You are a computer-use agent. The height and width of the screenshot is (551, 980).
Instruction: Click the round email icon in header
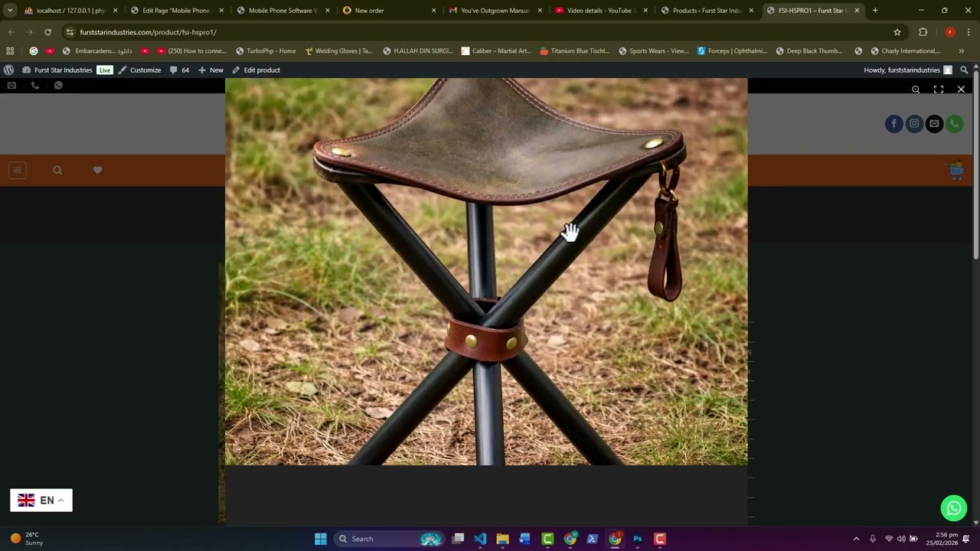pyautogui.click(x=934, y=123)
